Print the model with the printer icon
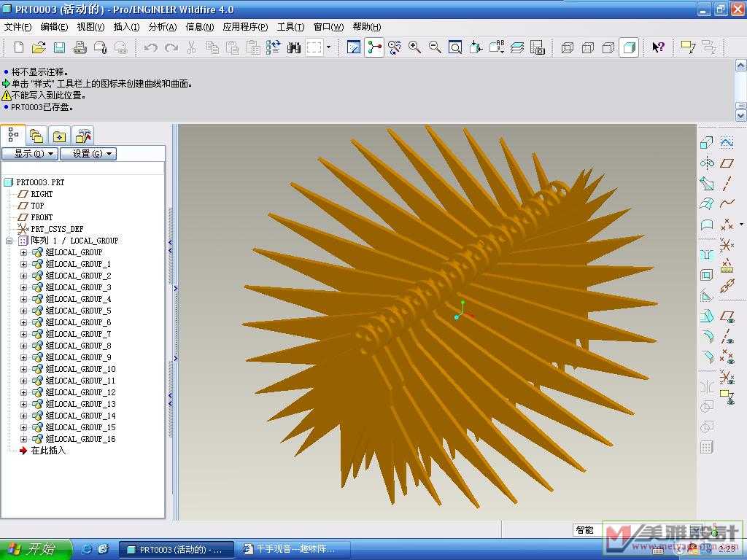Viewport: 747px width, 560px height. point(80,47)
